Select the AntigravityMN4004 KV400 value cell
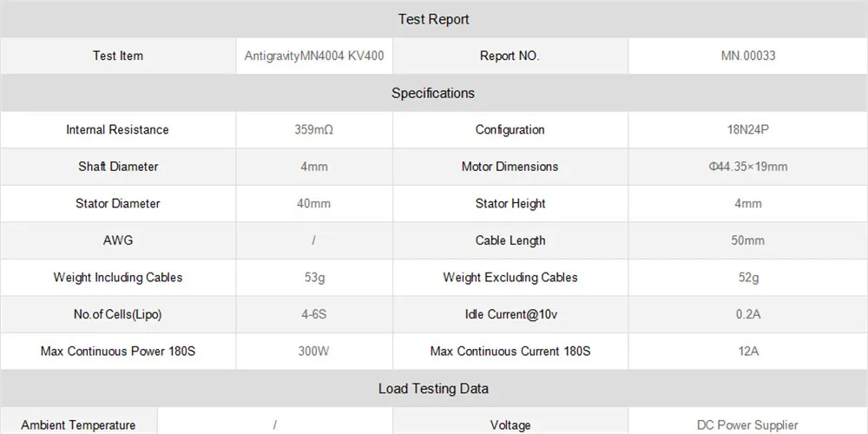Screen dimensions: 868x434 tap(314, 56)
